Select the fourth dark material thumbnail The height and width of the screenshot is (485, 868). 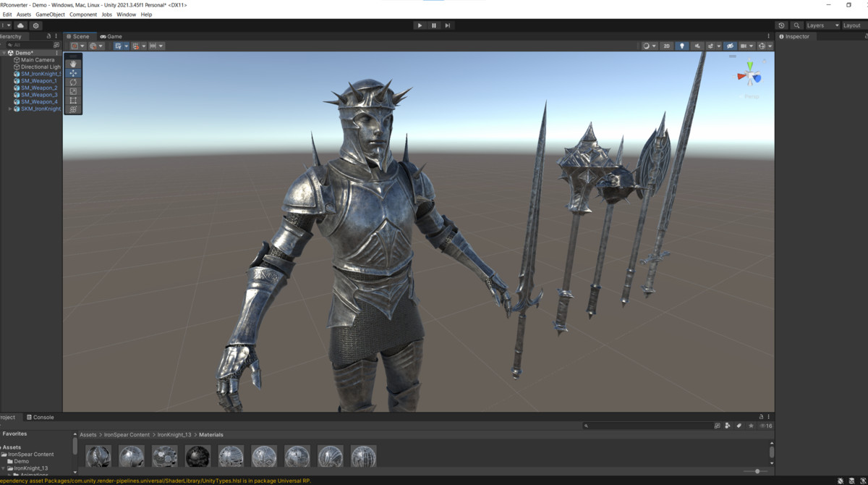coord(197,457)
